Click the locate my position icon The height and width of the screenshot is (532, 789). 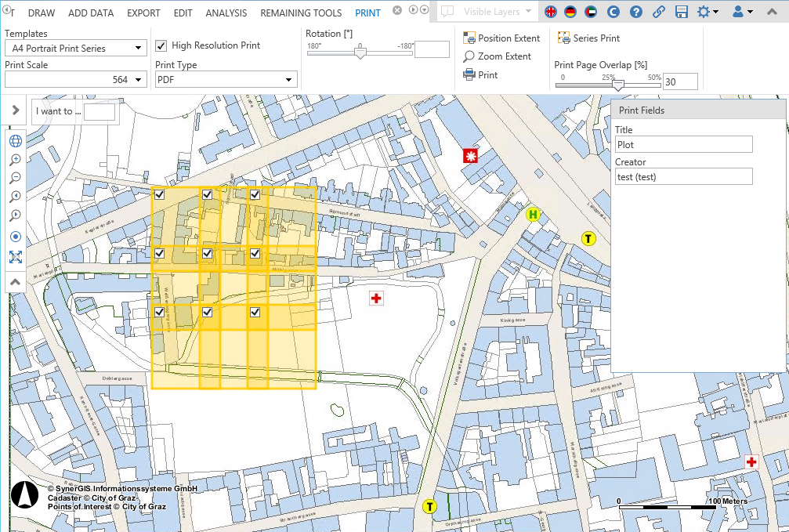coord(15,237)
